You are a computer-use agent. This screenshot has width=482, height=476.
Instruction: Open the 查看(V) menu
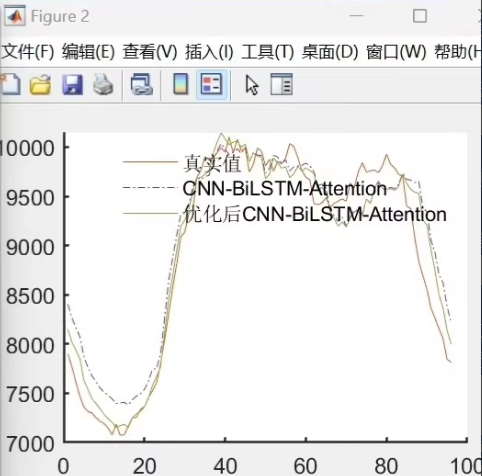coord(150,52)
